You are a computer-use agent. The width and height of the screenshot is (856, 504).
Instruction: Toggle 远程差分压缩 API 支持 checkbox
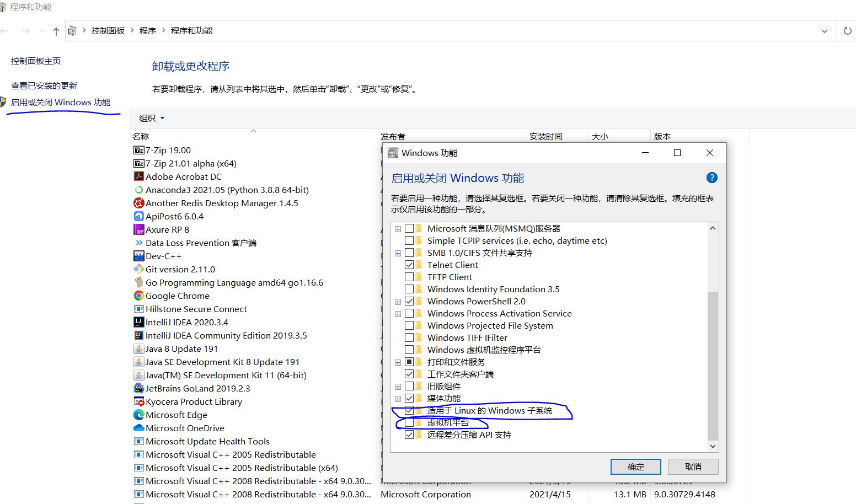(x=409, y=435)
